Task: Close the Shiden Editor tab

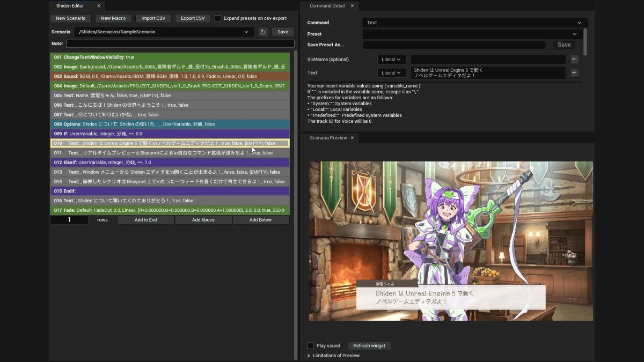Action: [x=98, y=6]
